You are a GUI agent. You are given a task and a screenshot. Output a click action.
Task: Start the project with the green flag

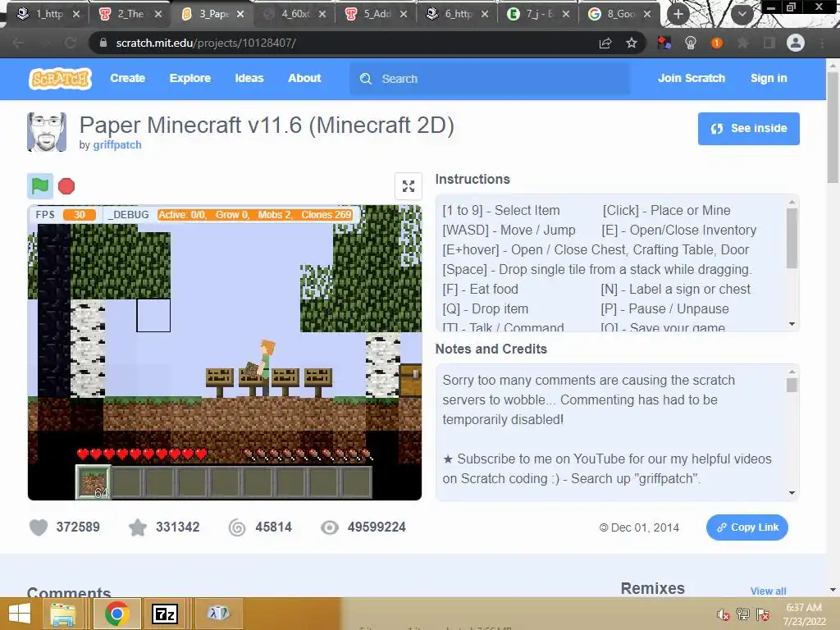coord(40,186)
